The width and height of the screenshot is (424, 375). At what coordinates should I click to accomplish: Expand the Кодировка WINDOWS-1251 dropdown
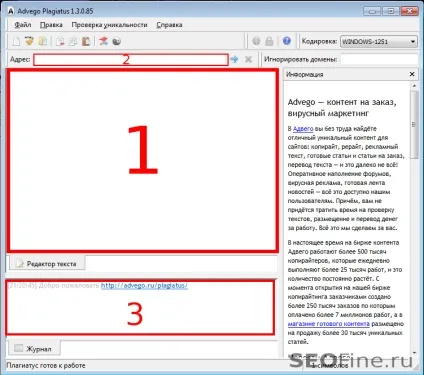click(379, 42)
